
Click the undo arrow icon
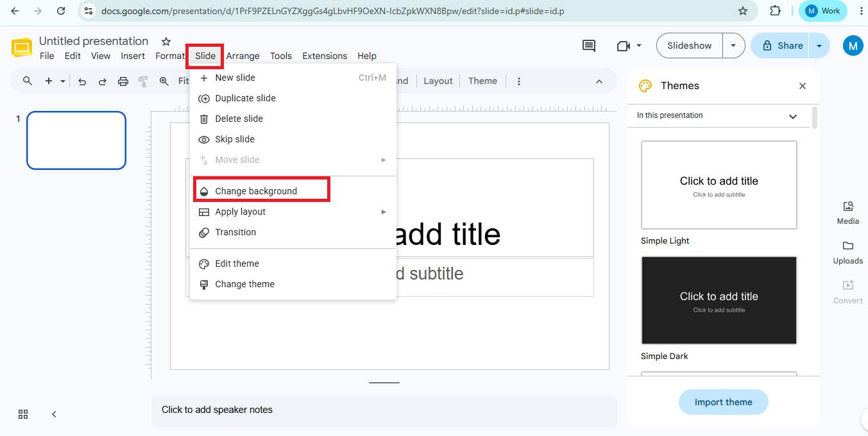tap(82, 81)
